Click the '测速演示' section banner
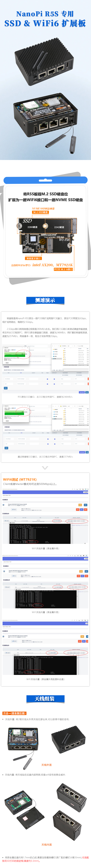 (x=45, y=300)
